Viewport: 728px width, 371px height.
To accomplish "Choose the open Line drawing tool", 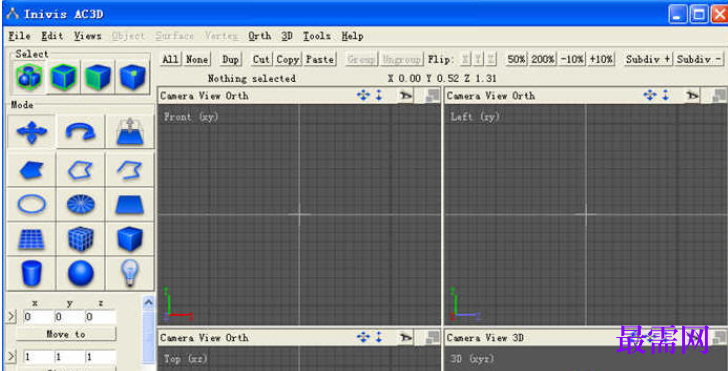I will pyautogui.click(x=130, y=170).
